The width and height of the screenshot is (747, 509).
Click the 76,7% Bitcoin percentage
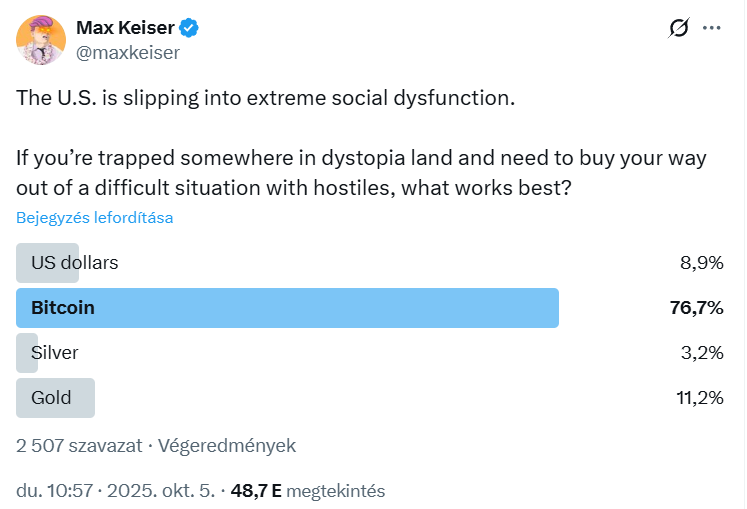pos(696,308)
